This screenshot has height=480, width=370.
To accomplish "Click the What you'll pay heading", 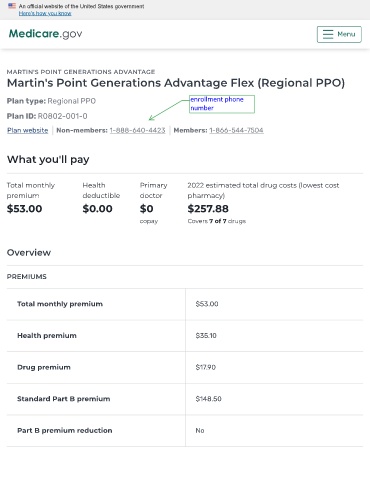I will point(48,159).
